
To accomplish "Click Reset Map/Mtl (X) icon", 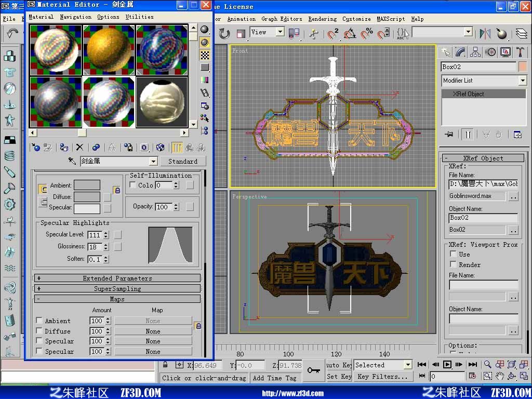I will (x=79, y=147).
